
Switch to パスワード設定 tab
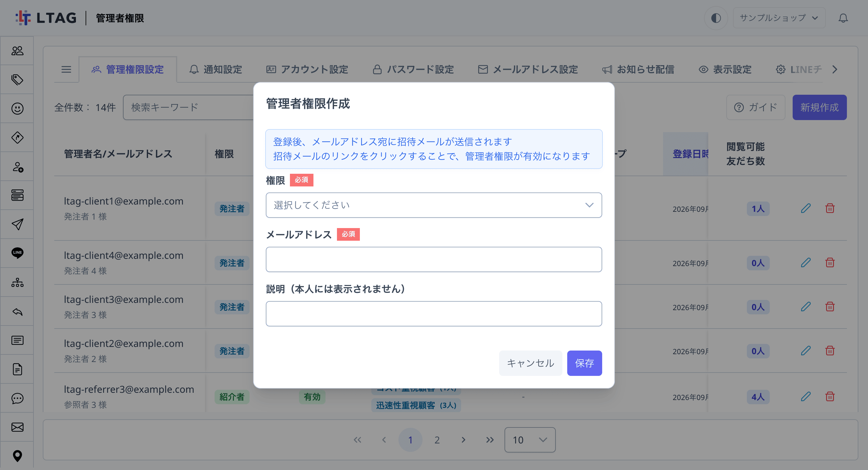click(x=413, y=69)
